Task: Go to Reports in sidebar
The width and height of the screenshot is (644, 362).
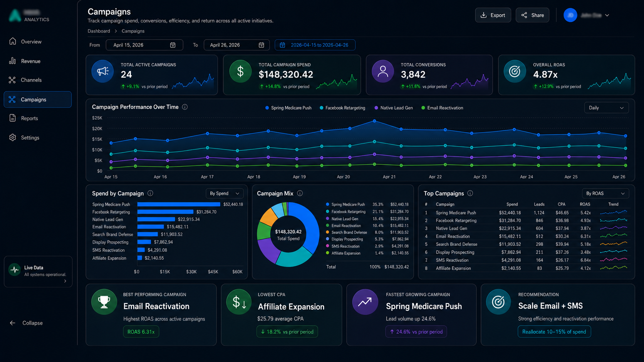Action: (x=38, y=118)
